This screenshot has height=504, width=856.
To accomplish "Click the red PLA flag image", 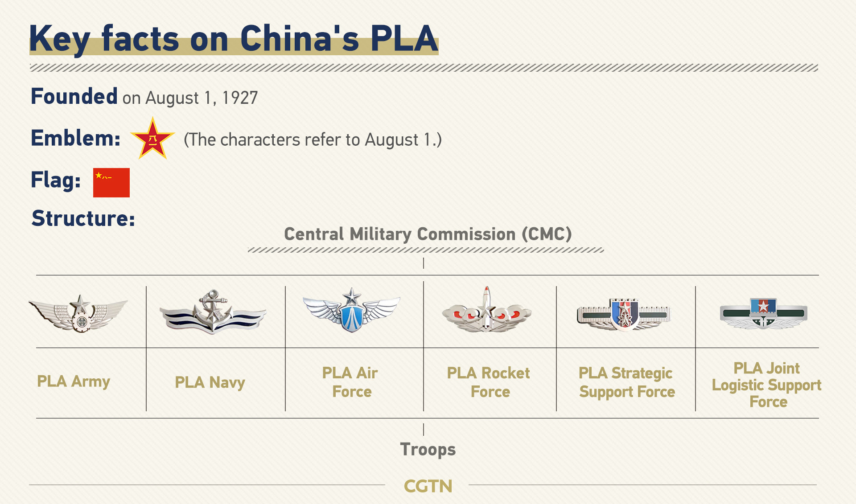I will coord(111,183).
